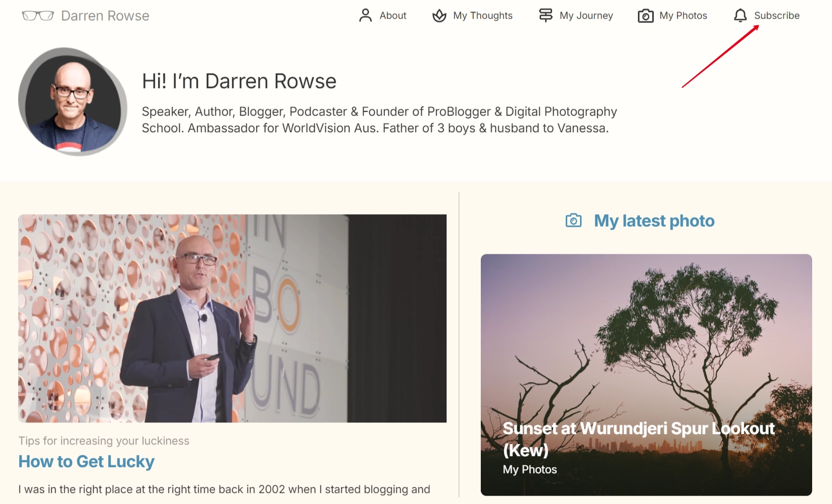Go to the My Journey page
Screen dimensions: 832x504
point(586,15)
